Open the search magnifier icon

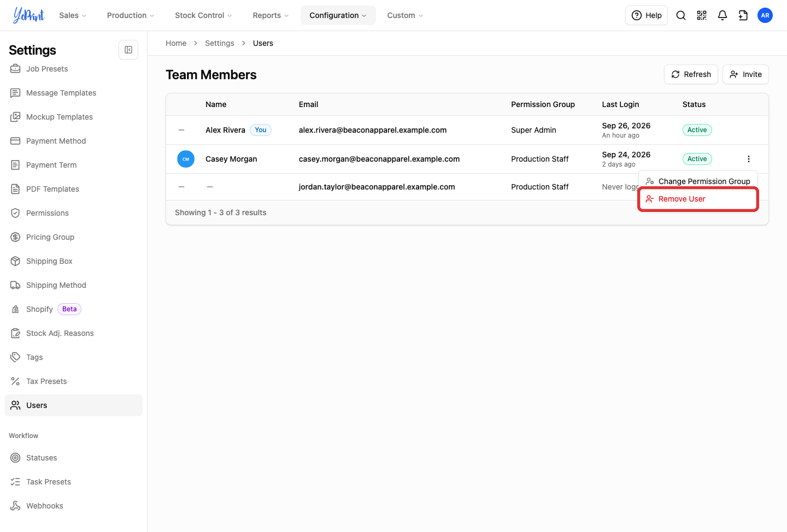(681, 15)
